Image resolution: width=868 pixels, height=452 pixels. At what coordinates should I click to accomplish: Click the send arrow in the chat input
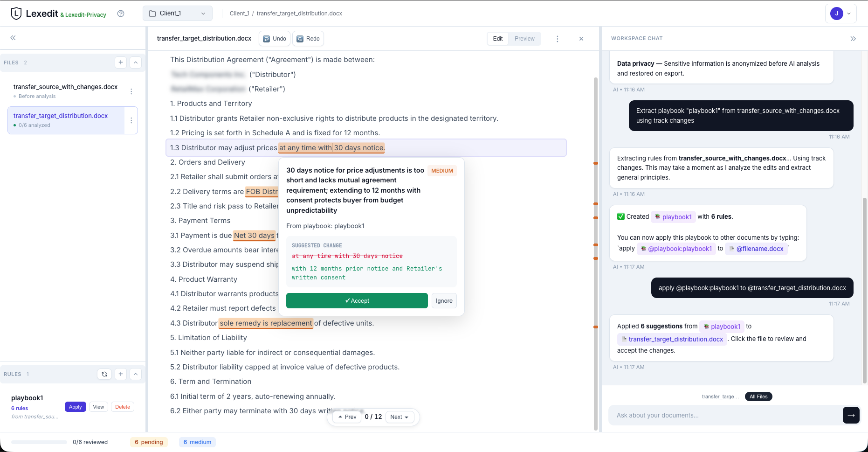coord(851,415)
